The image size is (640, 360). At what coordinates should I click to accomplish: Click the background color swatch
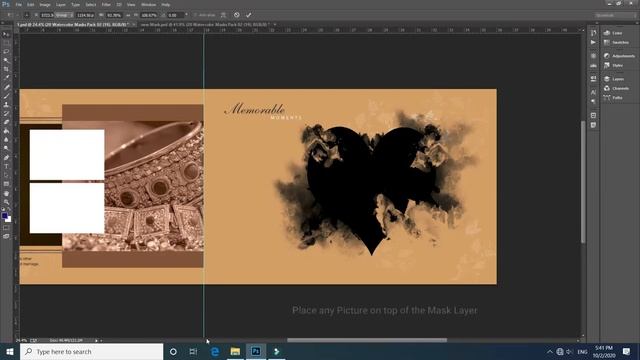pos(9,219)
